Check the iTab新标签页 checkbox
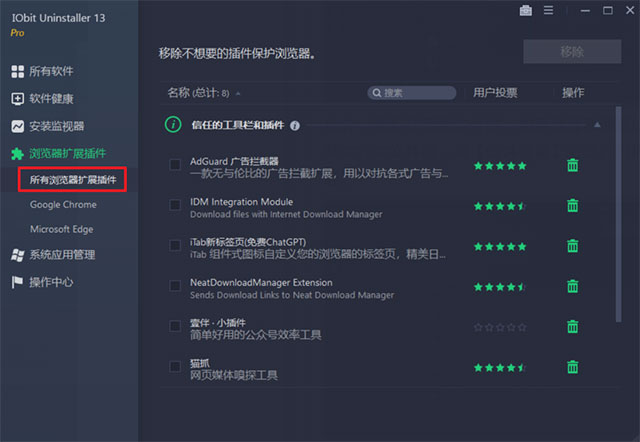Viewport: 640px width, 442px height. coord(175,245)
